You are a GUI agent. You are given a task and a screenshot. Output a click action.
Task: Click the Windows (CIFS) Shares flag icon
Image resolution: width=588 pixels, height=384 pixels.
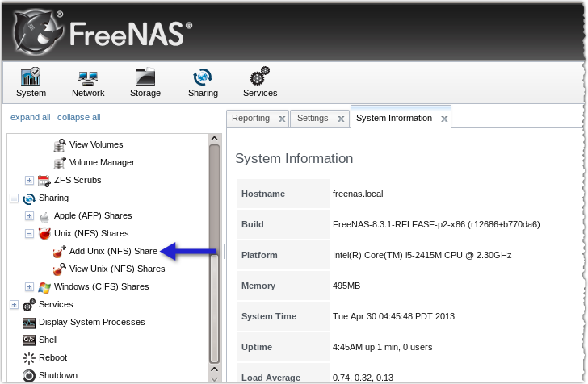(44, 287)
